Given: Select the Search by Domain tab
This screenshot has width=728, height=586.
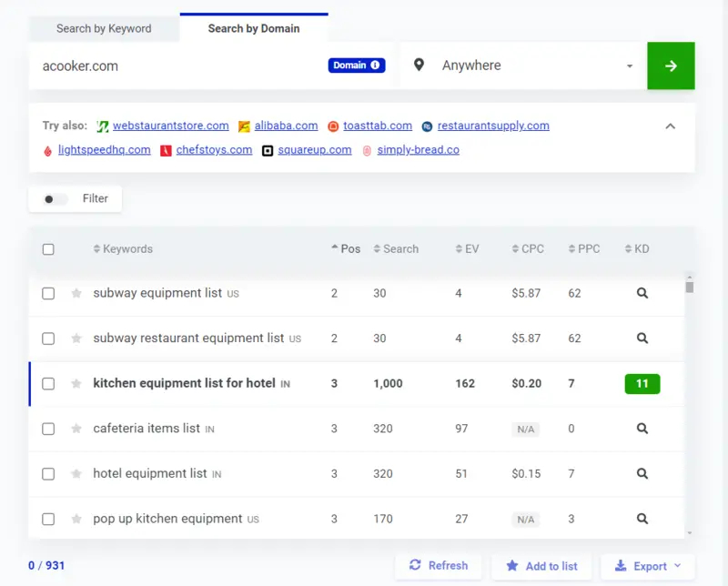Looking at the screenshot, I should 254,28.
